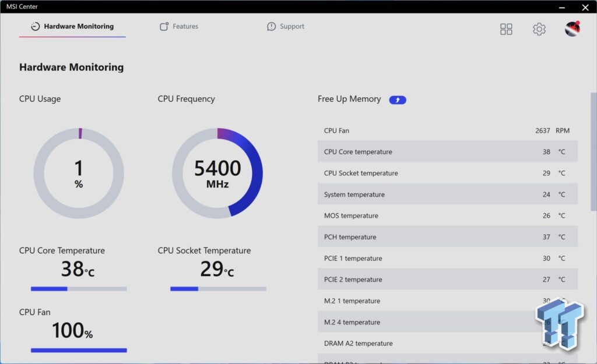This screenshot has width=597, height=364.
Task: Open the user profile avatar
Action: point(573,29)
